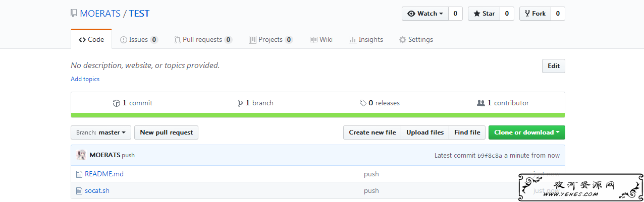
Task: Open the MOERATS commit author link
Action: tap(105, 155)
